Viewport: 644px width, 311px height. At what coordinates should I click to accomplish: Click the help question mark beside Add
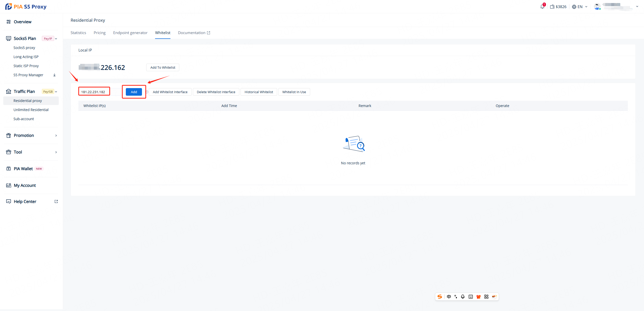click(x=147, y=92)
